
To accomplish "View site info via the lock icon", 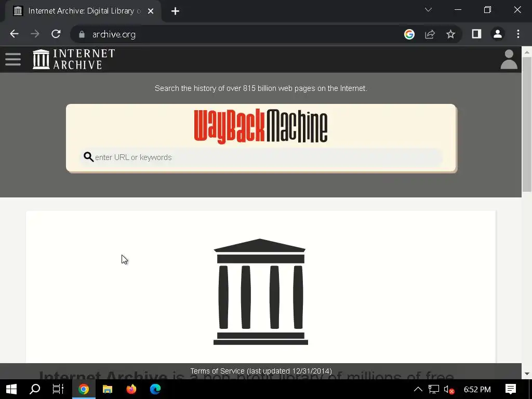I will (x=82, y=34).
